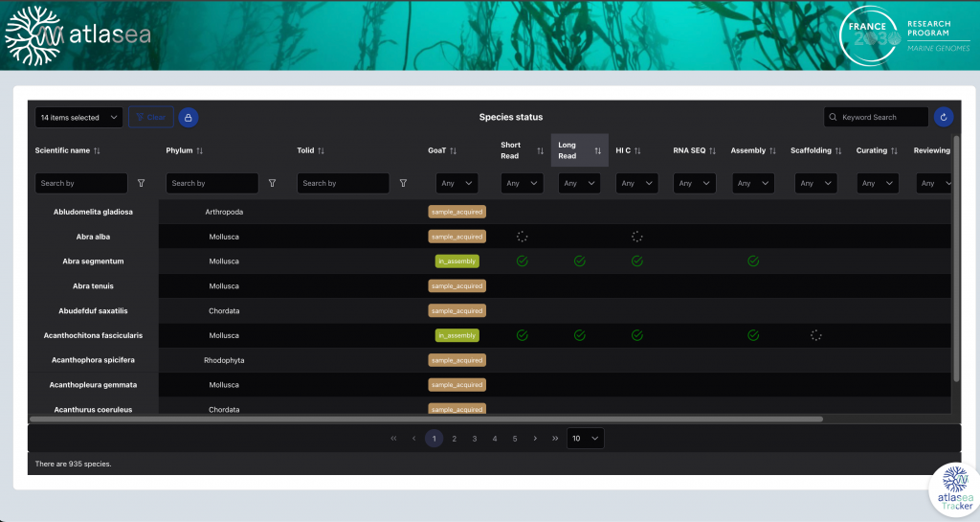Image resolution: width=980 pixels, height=522 pixels.
Task: Open the Assembly 'Any' filter dropdown
Action: tap(751, 183)
